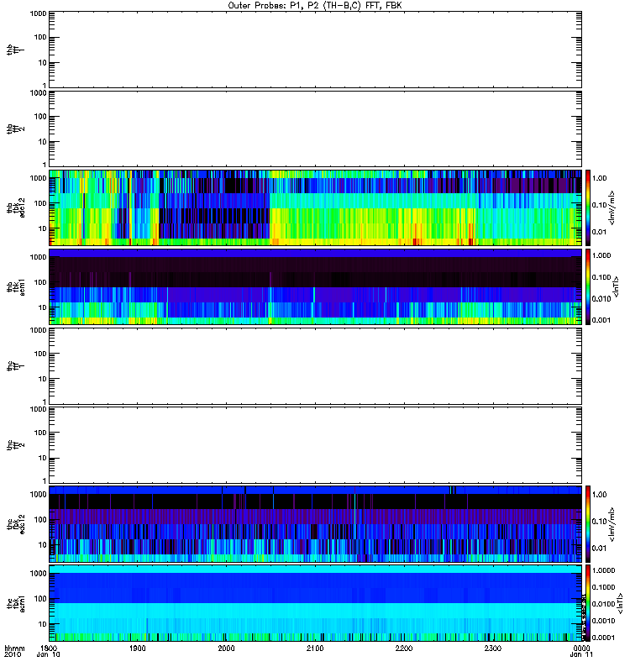Click the '0.0001' tick on thc scm1 color bar
The width and height of the screenshot is (630, 672).
pyautogui.click(x=603, y=638)
